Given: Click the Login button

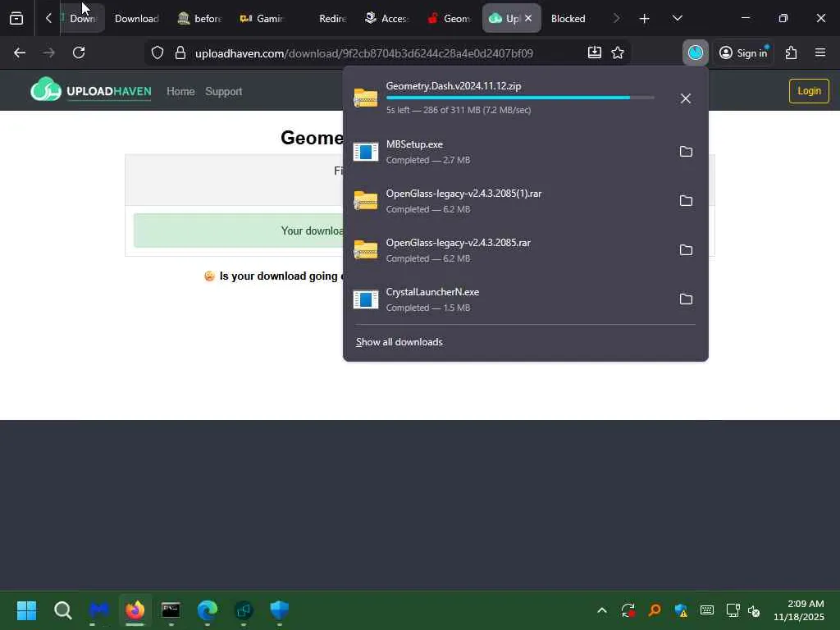Looking at the screenshot, I should click(809, 90).
